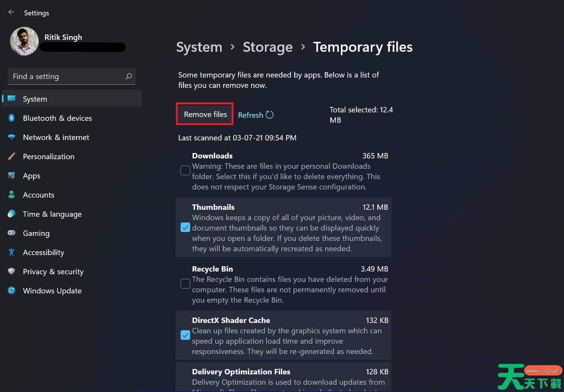Click the Network wifi icon in sidebar

tap(12, 137)
